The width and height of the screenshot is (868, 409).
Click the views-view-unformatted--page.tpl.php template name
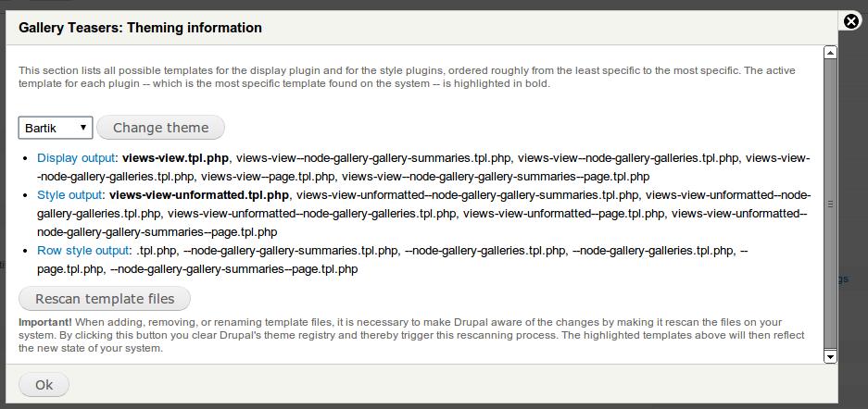tap(565, 214)
